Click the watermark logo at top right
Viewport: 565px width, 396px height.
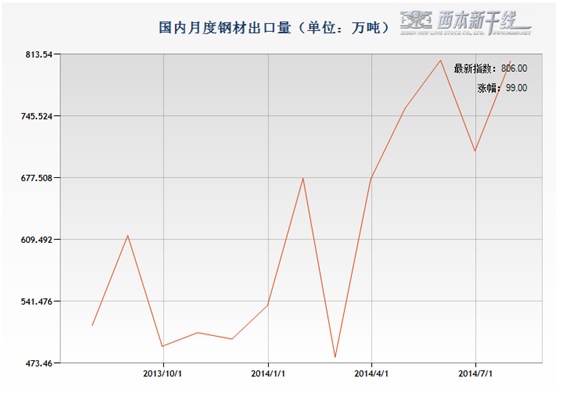[x=466, y=23]
